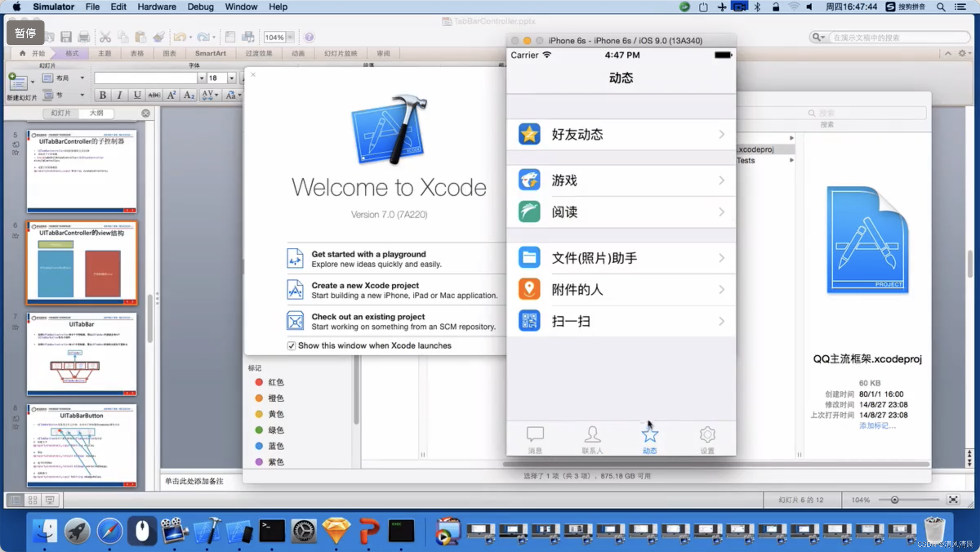Toggle Superscript A² button

(x=171, y=95)
